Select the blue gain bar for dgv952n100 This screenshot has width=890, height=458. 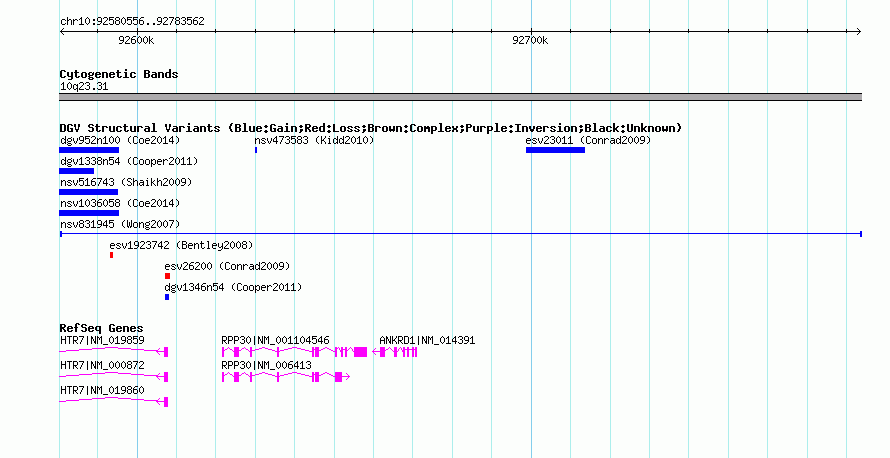(x=89, y=150)
